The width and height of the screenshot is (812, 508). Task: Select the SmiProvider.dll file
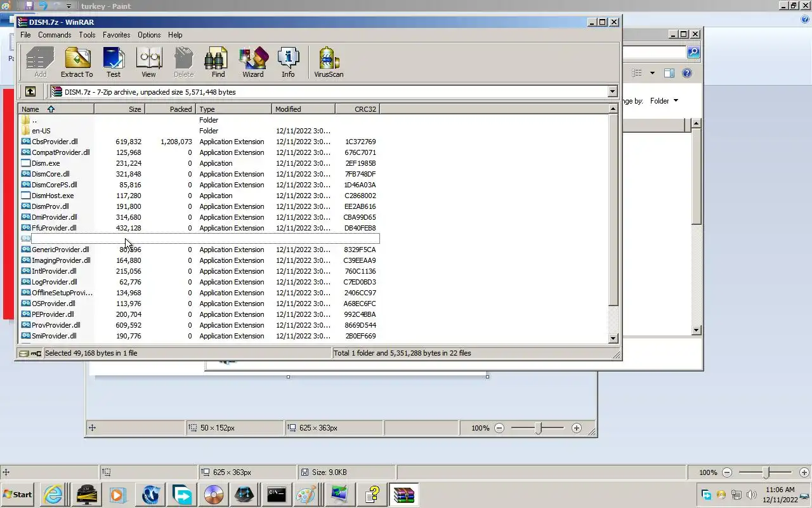(199, 336)
